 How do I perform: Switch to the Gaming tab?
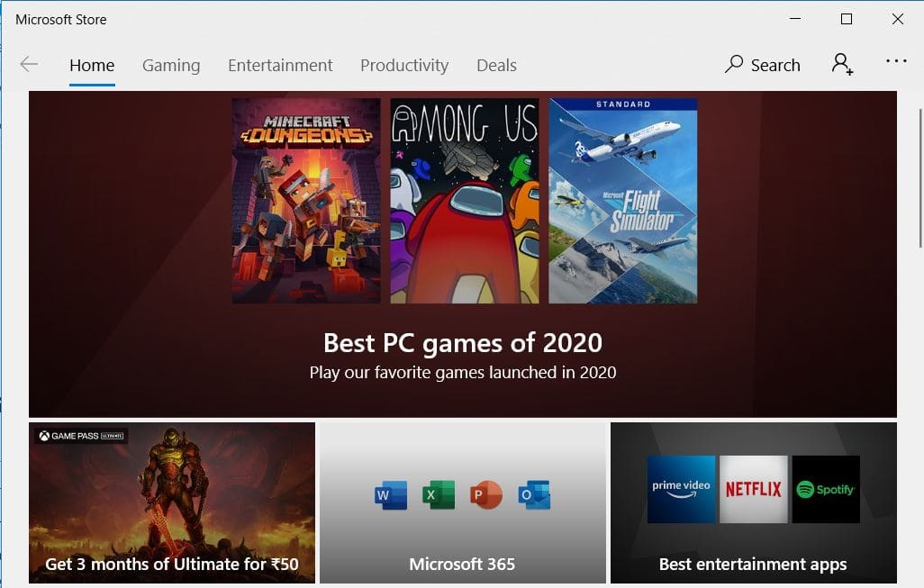[171, 65]
